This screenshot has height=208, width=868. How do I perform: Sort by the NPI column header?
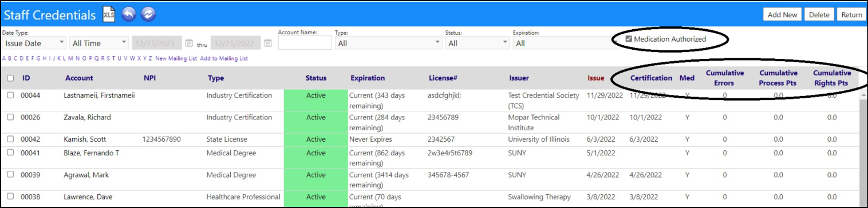click(149, 78)
